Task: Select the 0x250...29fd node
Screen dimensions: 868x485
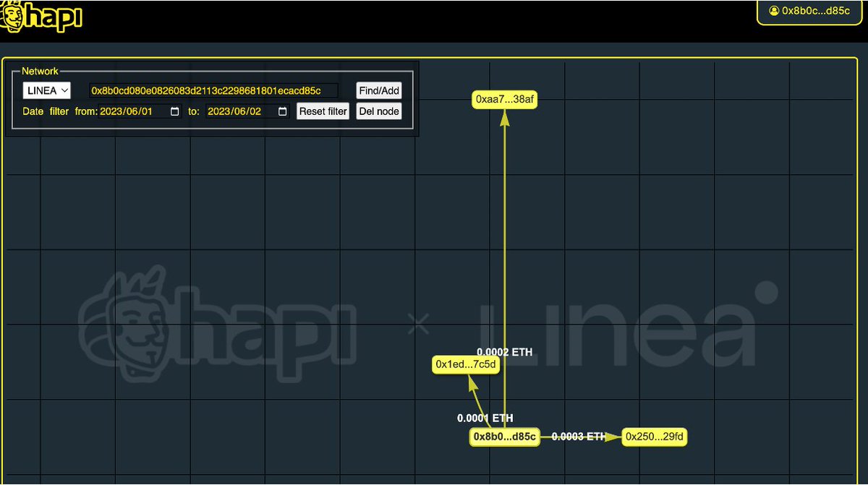Action: (655, 437)
